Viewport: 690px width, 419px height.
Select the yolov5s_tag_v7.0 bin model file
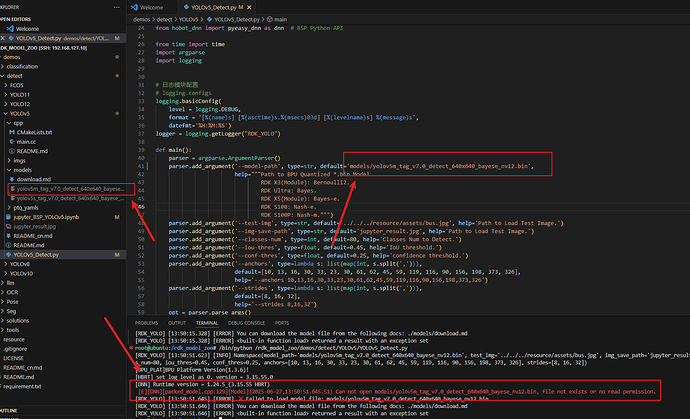70,198
